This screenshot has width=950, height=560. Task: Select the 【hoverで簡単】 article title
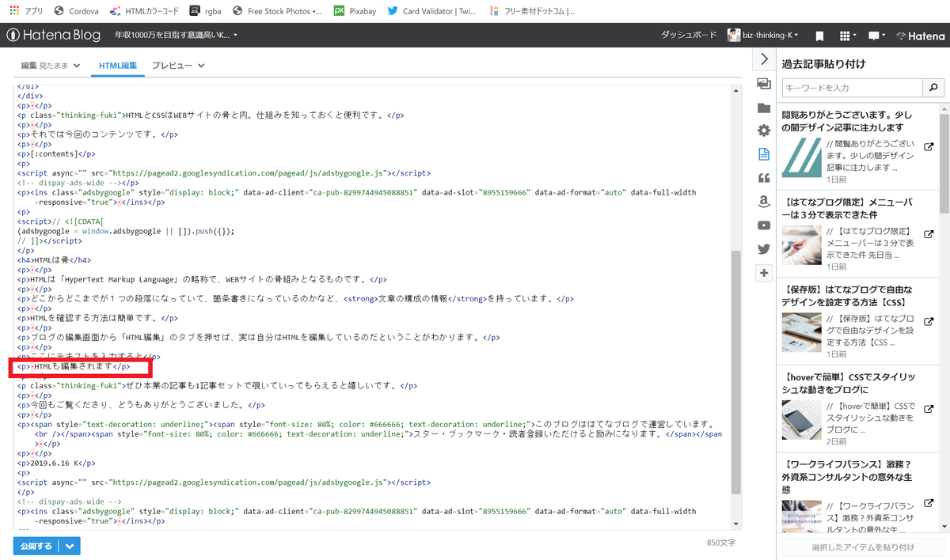click(x=847, y=384)
